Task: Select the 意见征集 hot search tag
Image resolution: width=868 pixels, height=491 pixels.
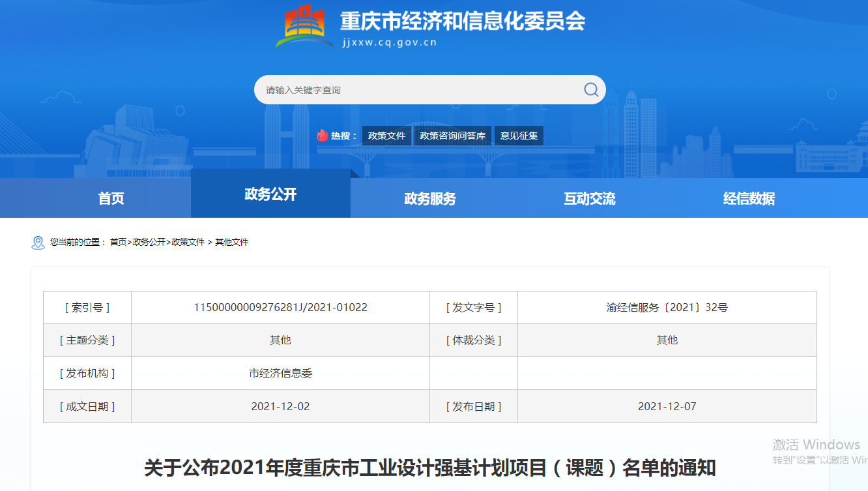Action: 519,136
